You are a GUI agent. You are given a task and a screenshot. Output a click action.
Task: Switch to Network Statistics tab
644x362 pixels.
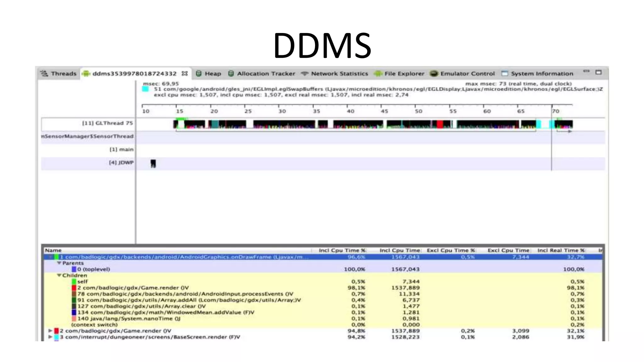click(335, 74)
